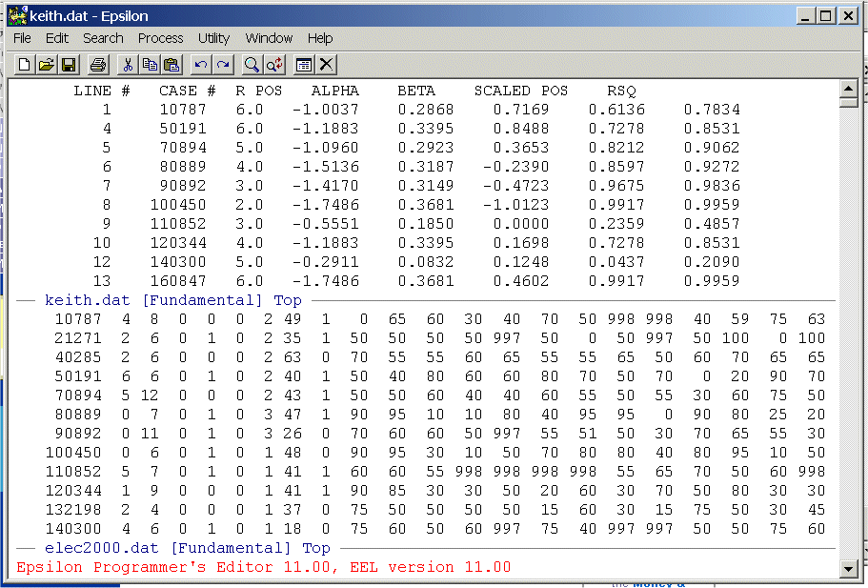
Task: Open the File menu
Action: [x=22, y=38]
